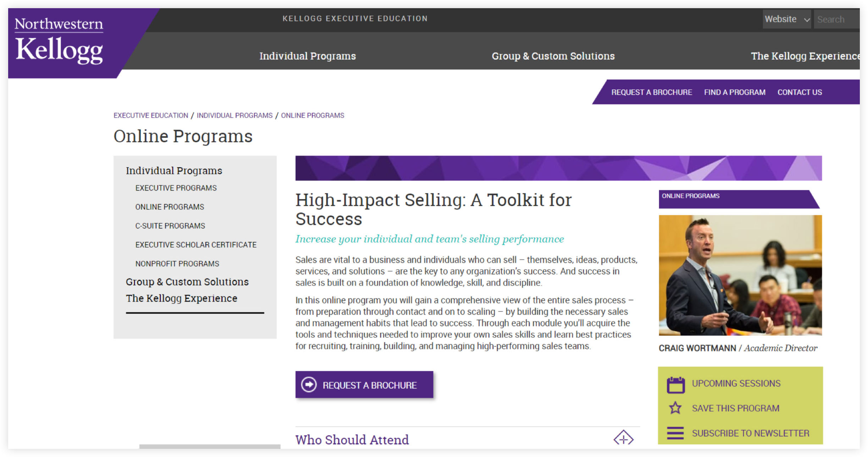Click the Kellogg Executive Education header text
868x457 pixels.
355,18
